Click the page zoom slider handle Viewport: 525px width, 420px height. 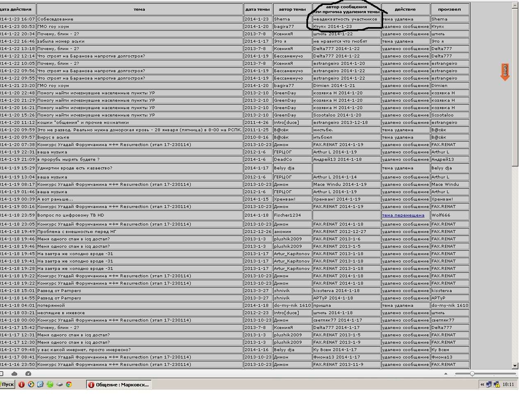tap(472, 374)
